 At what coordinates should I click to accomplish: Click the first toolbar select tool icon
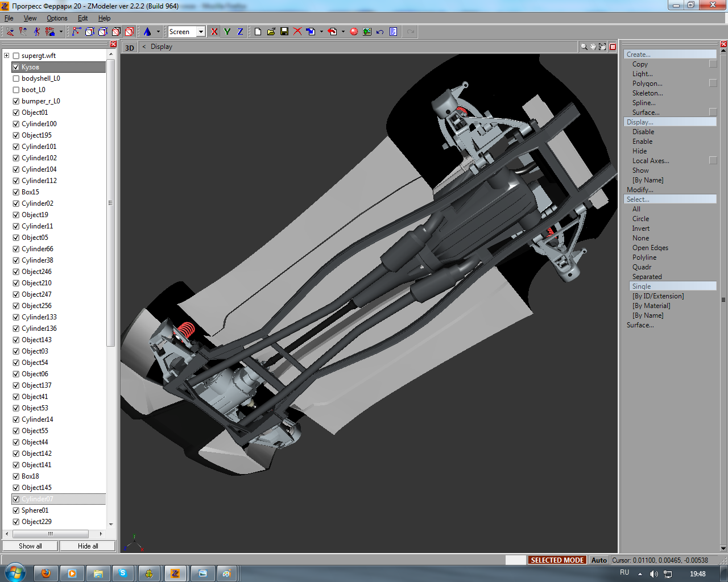coord(10,32)
